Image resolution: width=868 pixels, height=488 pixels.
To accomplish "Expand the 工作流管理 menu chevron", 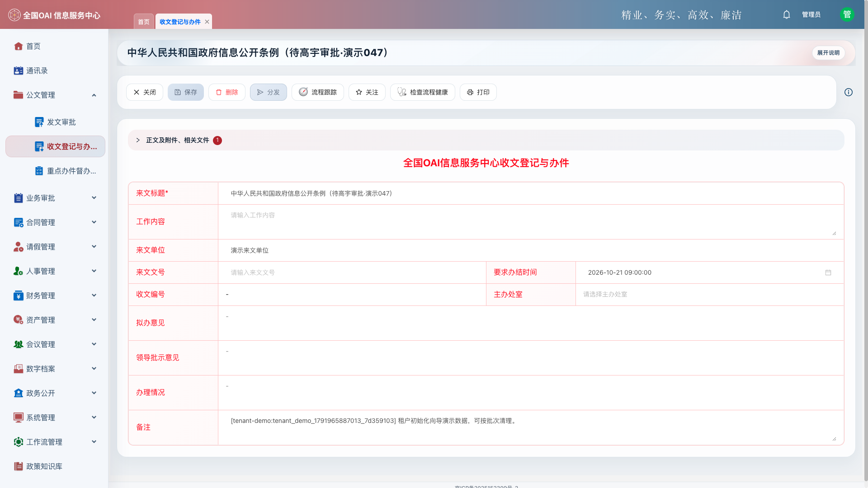I will [x=94, y=442].
